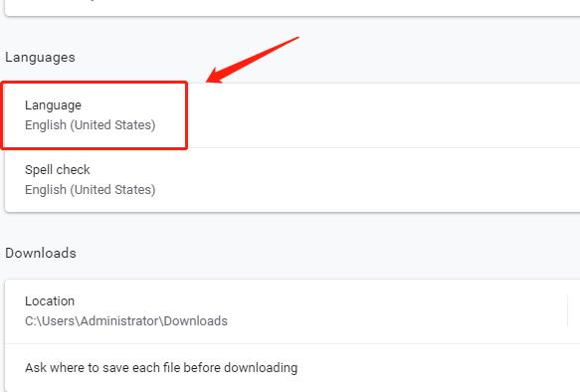Image resolution: width=580 pixels, height=392 pixels.
Task: Click the Languages section heading
Action: click(x=40, y=58)
